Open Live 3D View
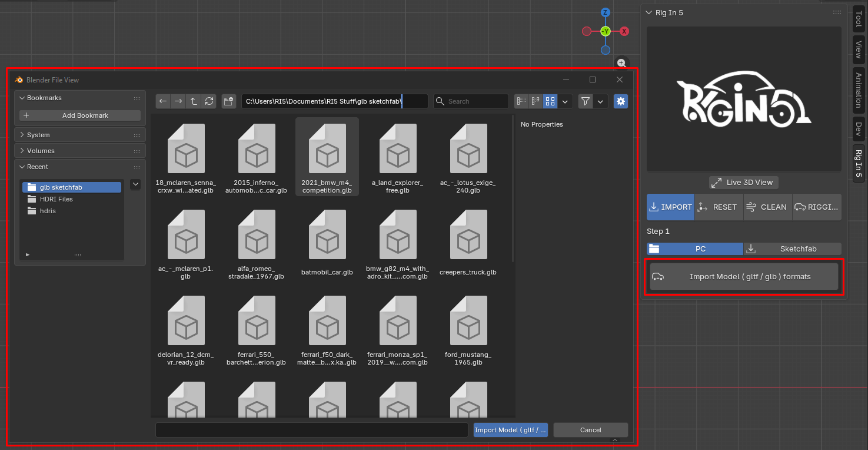This screenshot has height=450, width=868. [744, 183]
